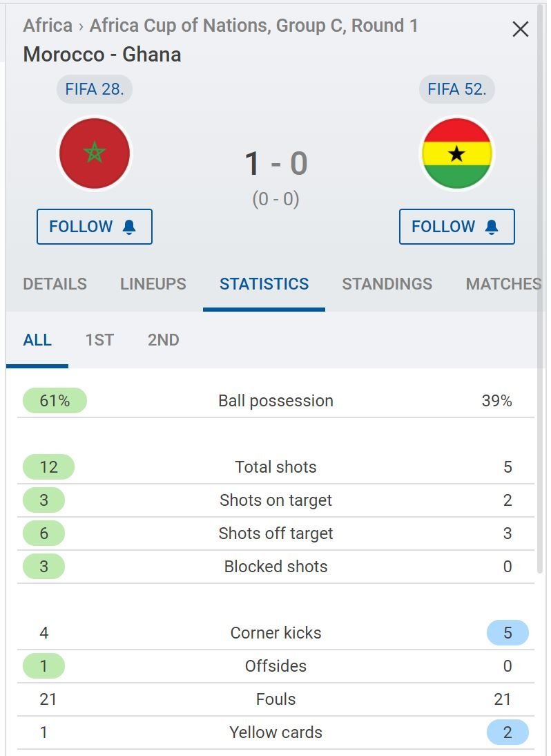Image resolution: width=551 pixels, height=756 pixels.
Task: Show 2ND half statistics
Action: pyautogui.click(x=163, y=340)
